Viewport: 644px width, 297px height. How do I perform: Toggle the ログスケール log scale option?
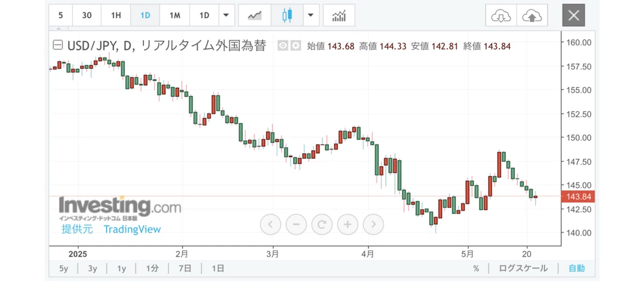[523, 269]
